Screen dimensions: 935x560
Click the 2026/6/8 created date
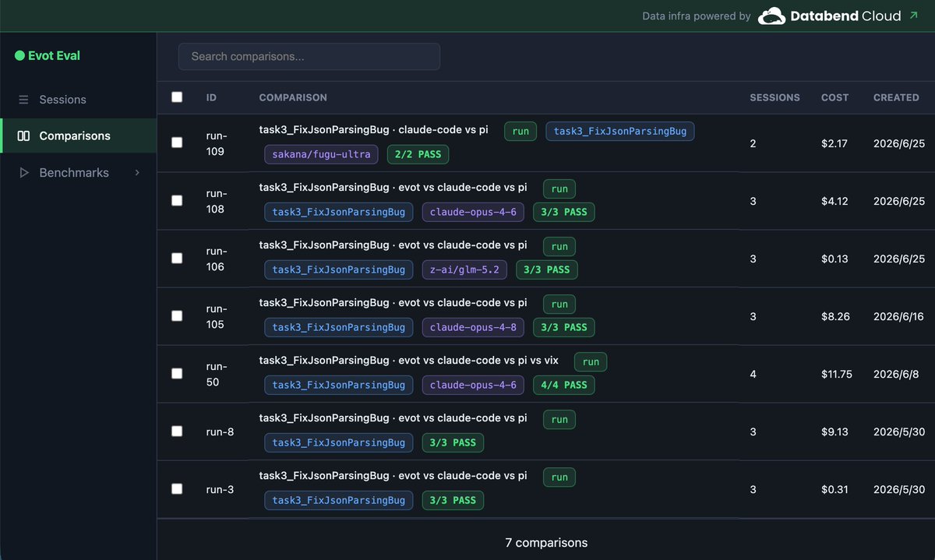(896, 374)
